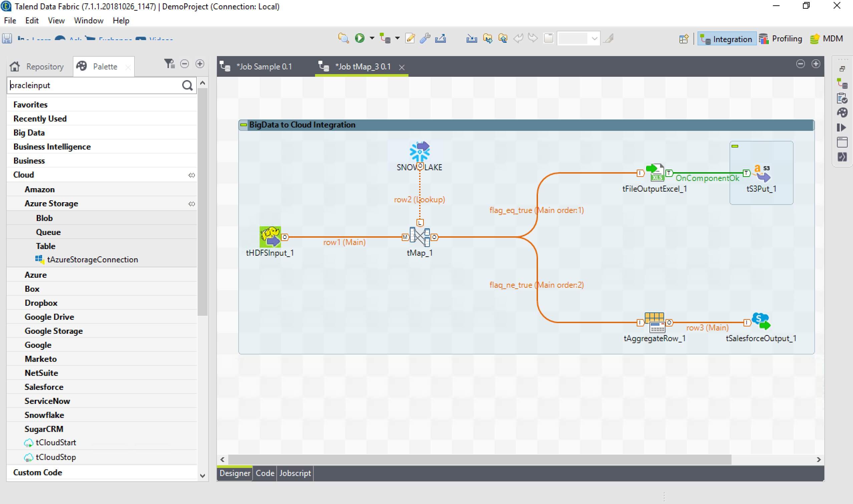Image resolution: width=853 pixels, height=504 pixels.
Task: Select the tHDFSInput_1 component
Action: click(x=270, y=237)
